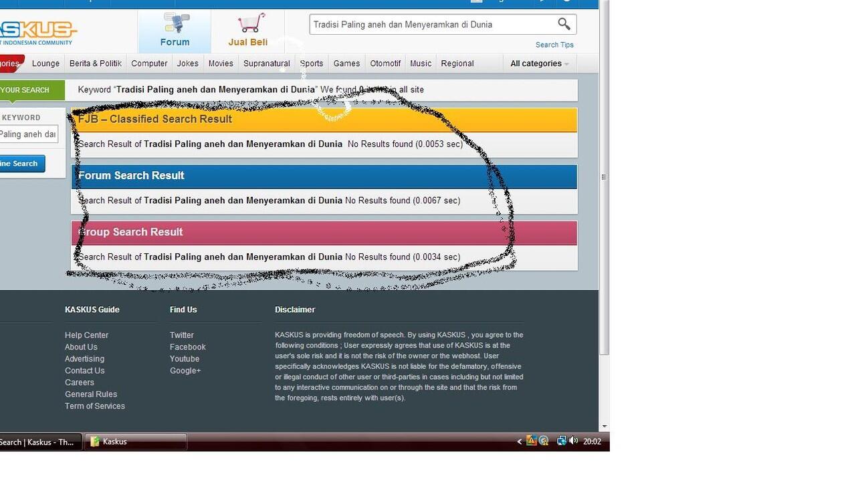Expand the All categories dropdown
856x504 pixels.
point(540,64)
